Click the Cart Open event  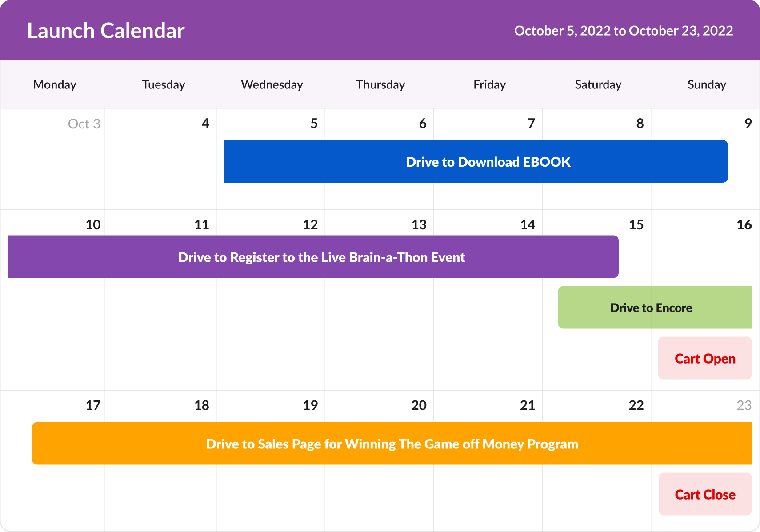(705, 358)
